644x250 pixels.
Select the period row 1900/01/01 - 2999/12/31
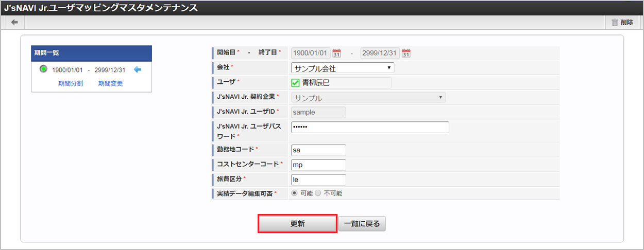tap(88, 69)
